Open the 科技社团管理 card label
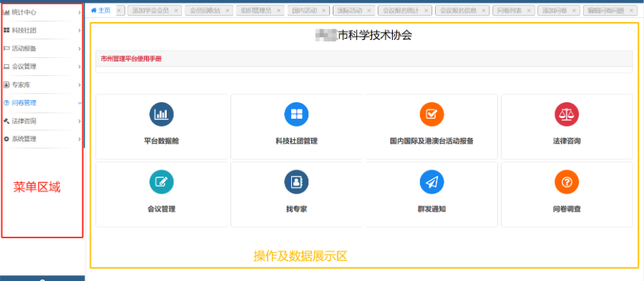 click(296, 141)
